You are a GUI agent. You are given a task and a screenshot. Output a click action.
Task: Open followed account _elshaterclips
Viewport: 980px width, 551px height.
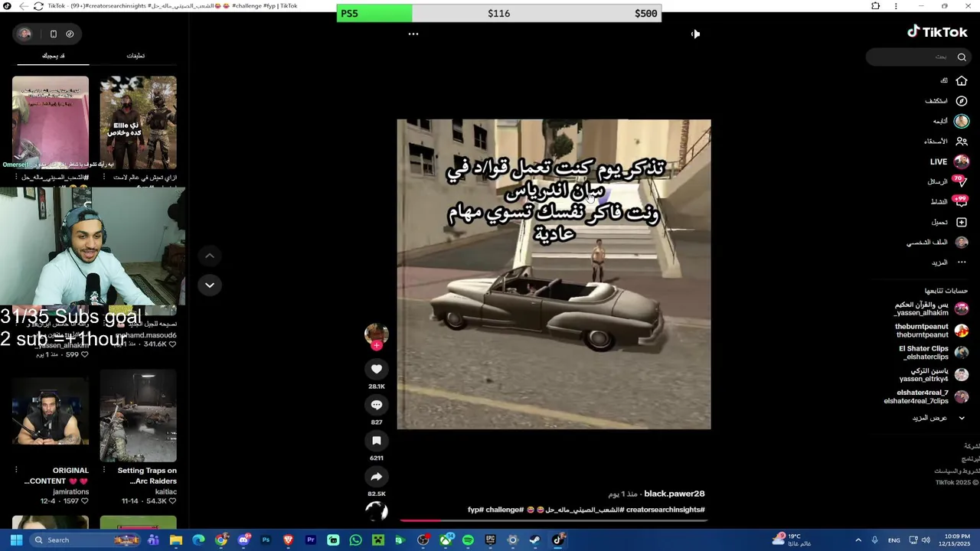(933, 352)
